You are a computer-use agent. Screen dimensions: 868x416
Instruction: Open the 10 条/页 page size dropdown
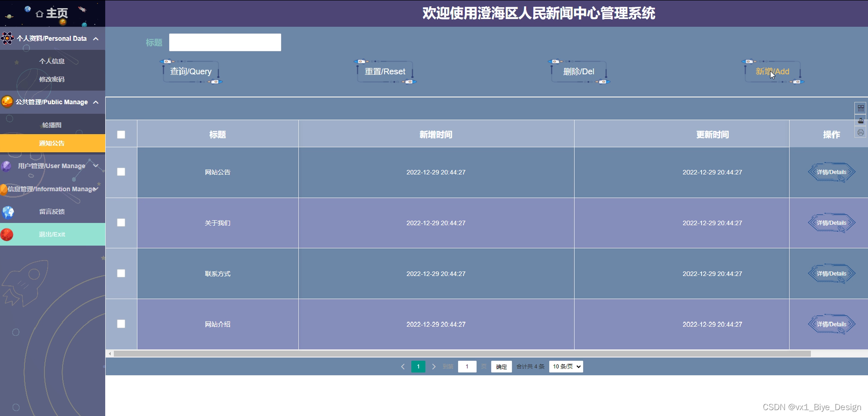click(566, 367)
